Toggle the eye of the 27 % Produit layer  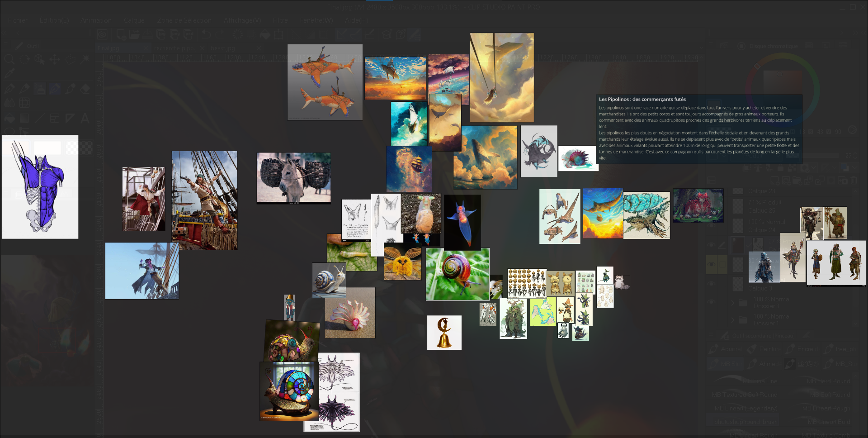[712, 245]
